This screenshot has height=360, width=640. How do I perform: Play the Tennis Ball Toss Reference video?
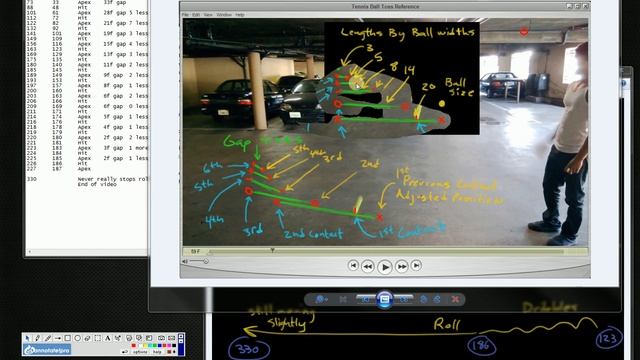384,267
